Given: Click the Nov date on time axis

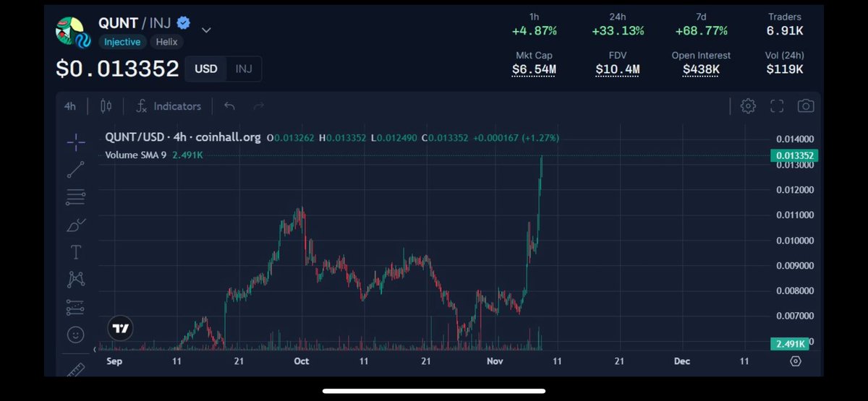Looking at the screenshot, I should point(494,361).
